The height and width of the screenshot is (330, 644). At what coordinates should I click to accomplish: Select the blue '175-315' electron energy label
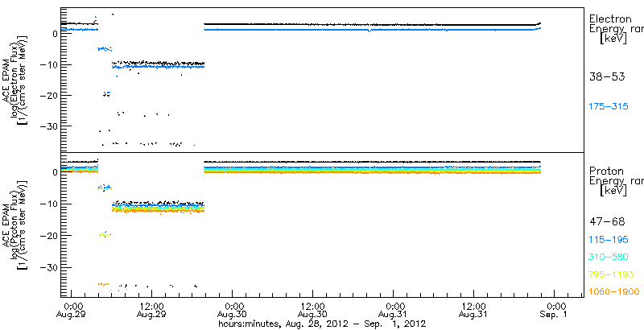pos(609,107)
